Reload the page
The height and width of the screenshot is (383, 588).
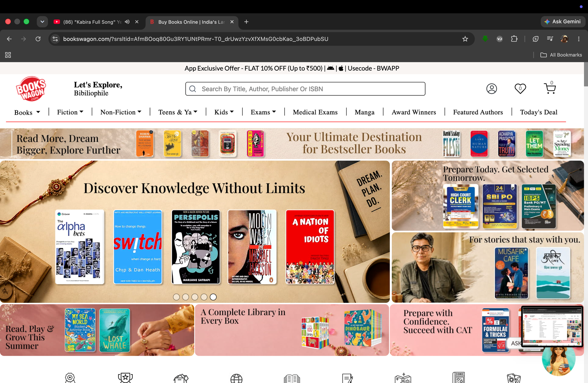38,39
